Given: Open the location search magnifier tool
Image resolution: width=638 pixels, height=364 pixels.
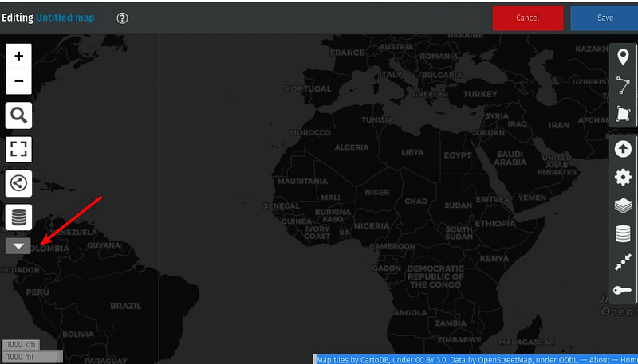Looking at the screenshot, I should 18,115.
